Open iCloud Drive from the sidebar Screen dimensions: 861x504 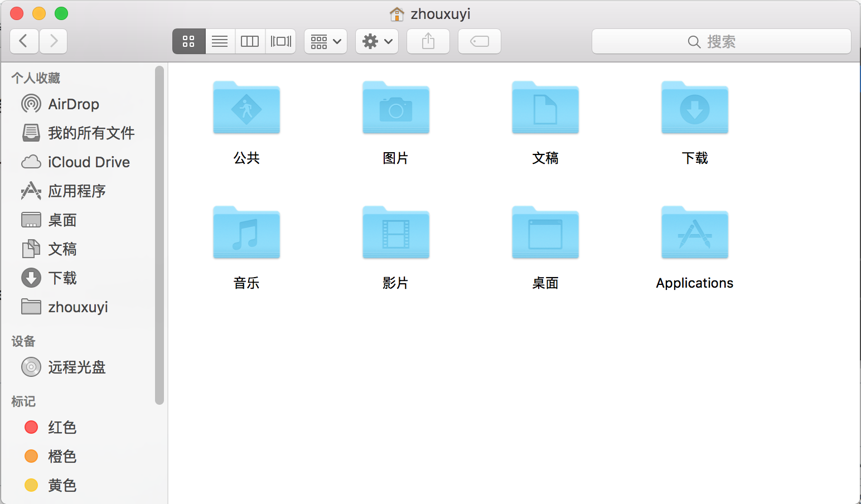click(x=88, y=162)
